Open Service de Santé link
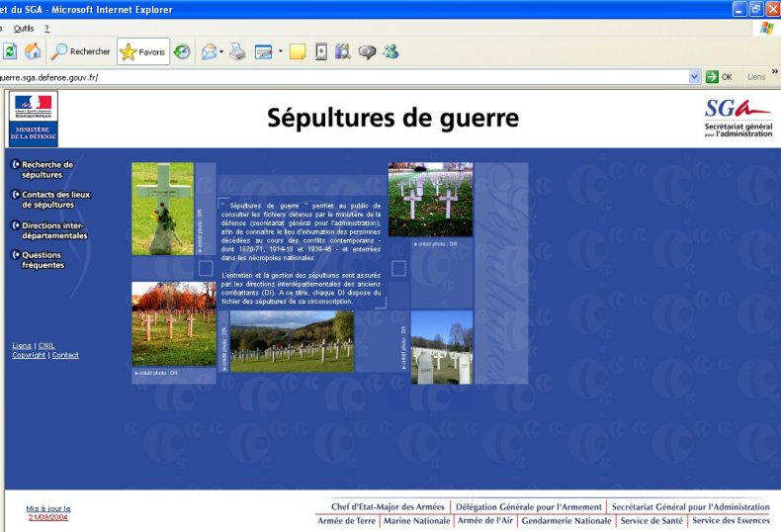This screenshot has width=781, height=532. 651,520
